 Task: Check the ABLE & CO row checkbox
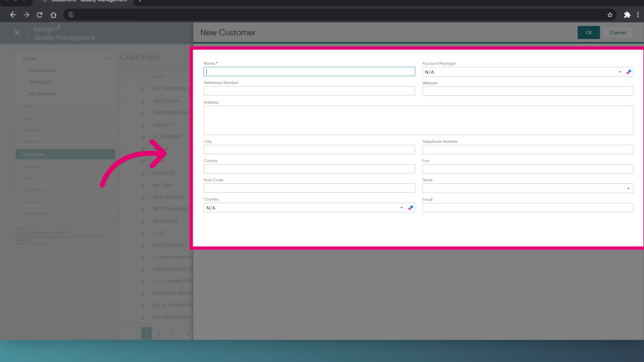click(x=128, y=124)
